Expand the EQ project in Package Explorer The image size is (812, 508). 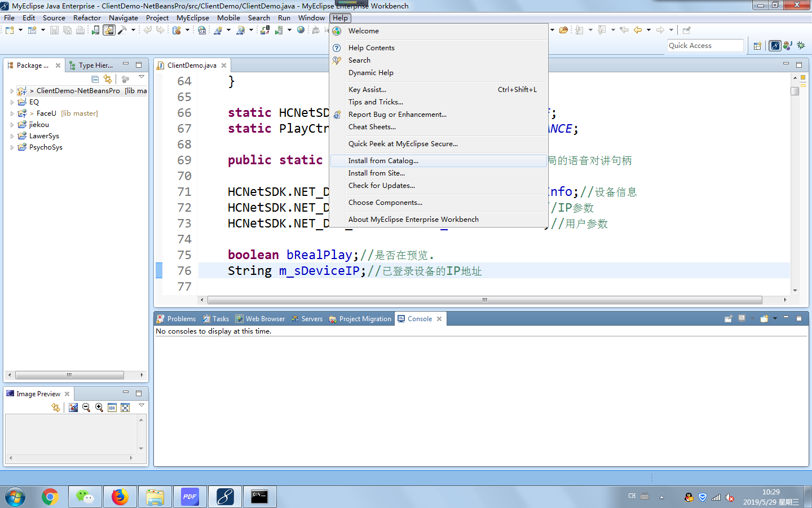tap(12, 102)
